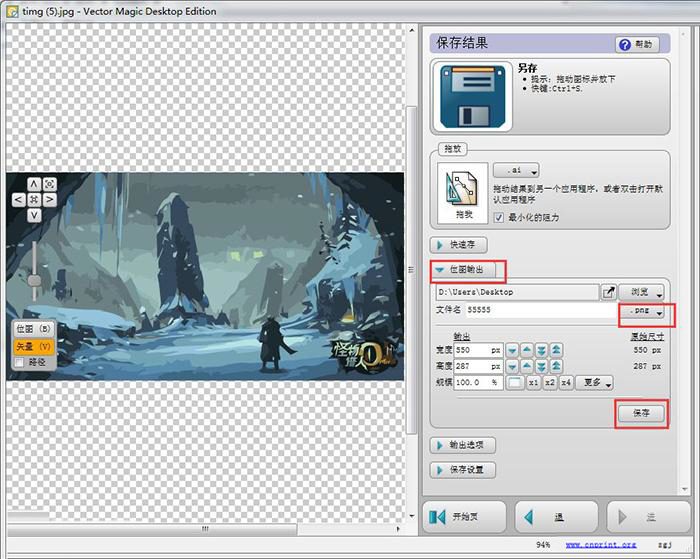Increase width with single up arrow
Image resolution: width=700 pixels, height=559 pixels.
tap(527, 350)
